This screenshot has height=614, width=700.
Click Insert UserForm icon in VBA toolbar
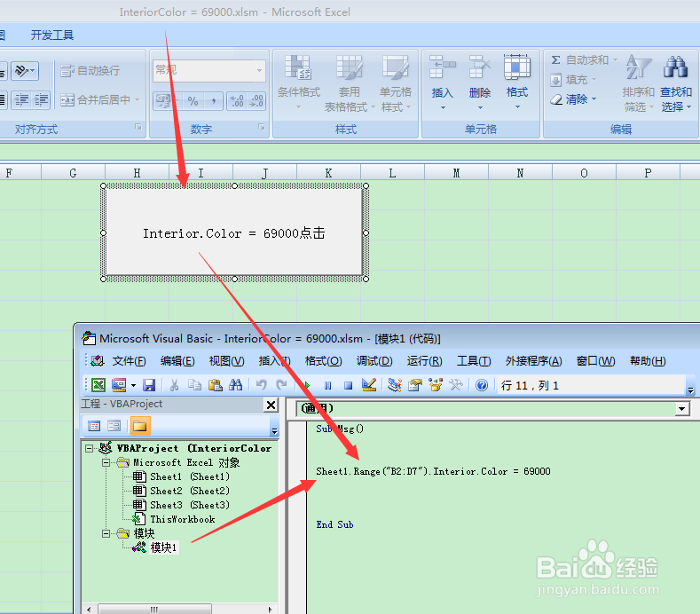[119, 385]
